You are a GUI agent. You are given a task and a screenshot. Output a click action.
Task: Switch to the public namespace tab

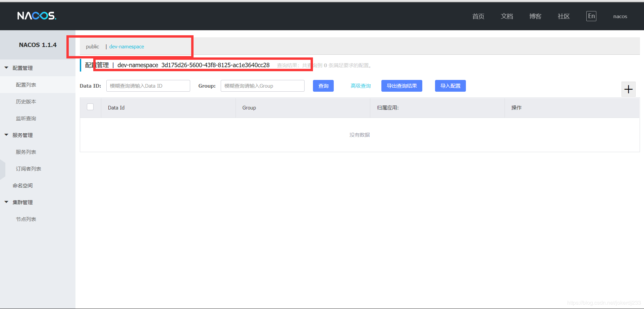click(92, 47)
